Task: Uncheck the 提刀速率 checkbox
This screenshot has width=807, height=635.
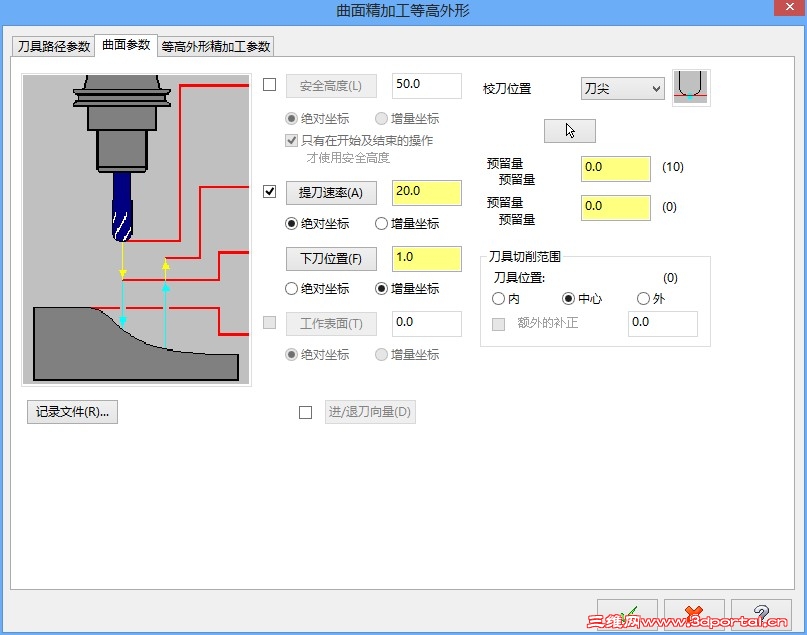Action: click(x=269, y=191)
